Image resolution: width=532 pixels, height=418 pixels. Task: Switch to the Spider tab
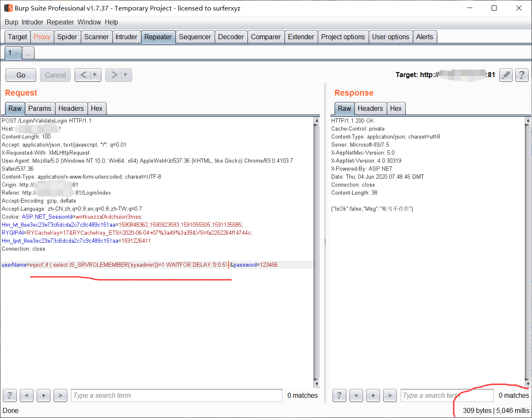pos(67,37)
